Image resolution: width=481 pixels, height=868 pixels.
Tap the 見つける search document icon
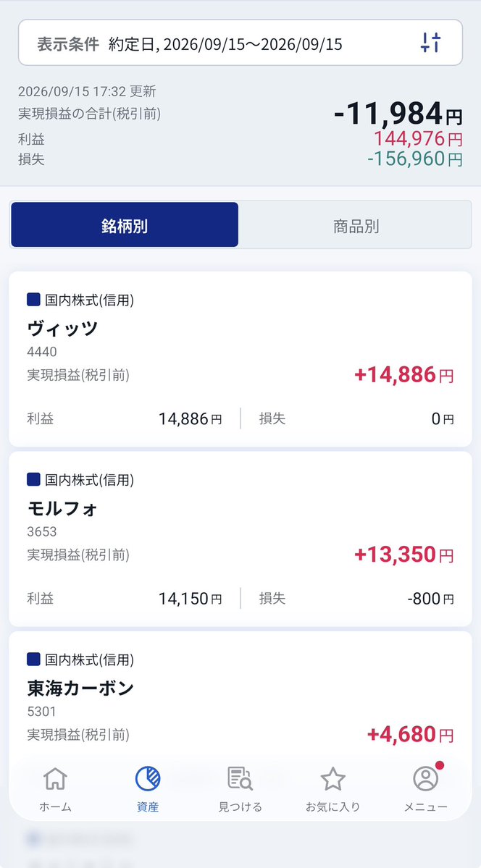tap(240, 779)
